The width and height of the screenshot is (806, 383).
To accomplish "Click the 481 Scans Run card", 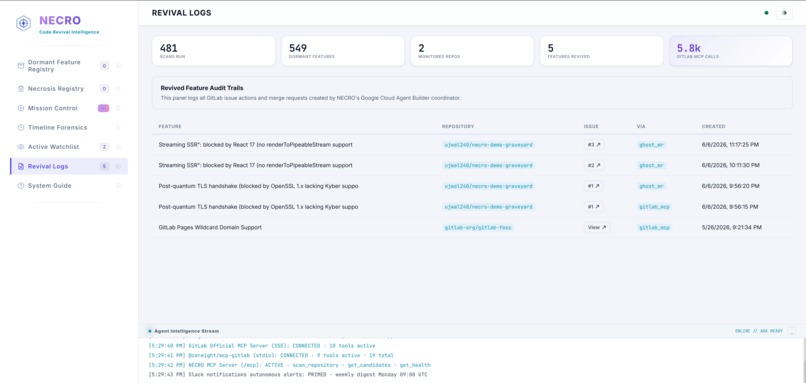I will coord(214,51).
